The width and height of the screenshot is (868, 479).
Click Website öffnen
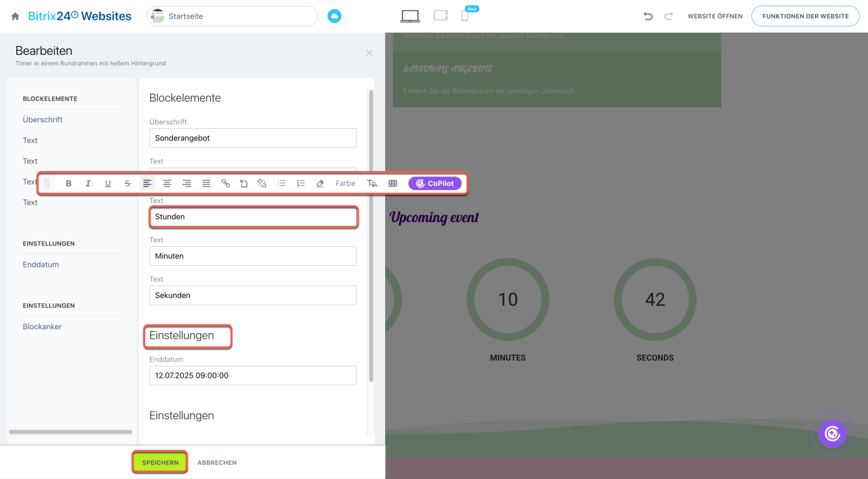point(715,16)
